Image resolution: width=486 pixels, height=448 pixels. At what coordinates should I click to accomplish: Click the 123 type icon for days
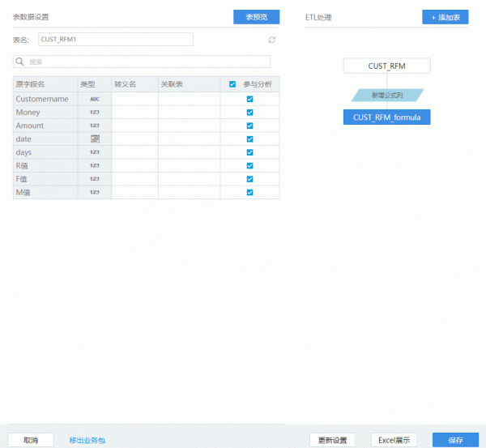(95, 152)
